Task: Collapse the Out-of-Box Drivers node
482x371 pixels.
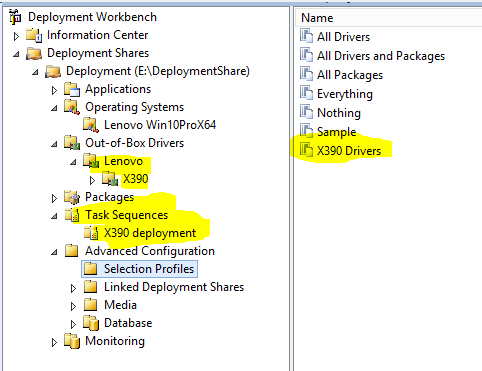Action: (54, 144)
